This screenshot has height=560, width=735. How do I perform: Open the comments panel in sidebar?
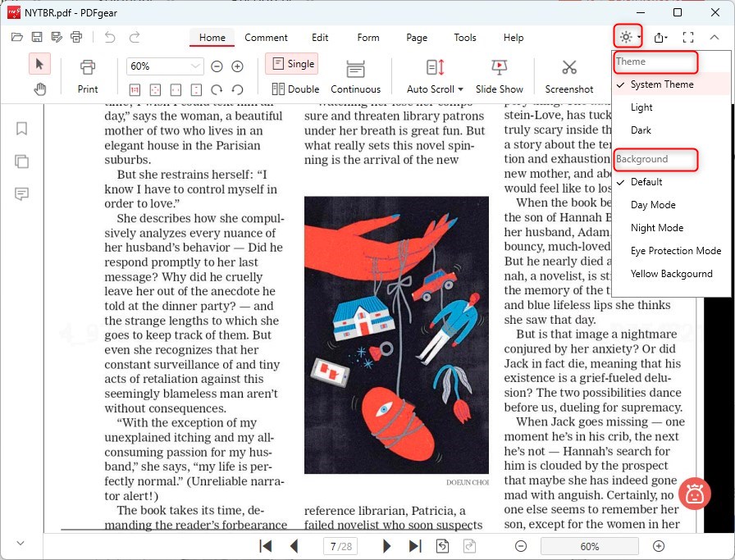coord(21,193)
